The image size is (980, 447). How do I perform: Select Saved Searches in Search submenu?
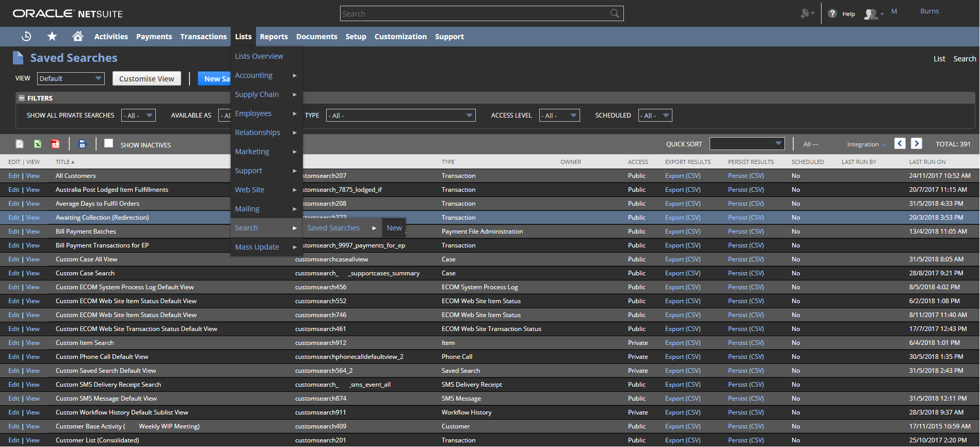[x=342, y=228]
